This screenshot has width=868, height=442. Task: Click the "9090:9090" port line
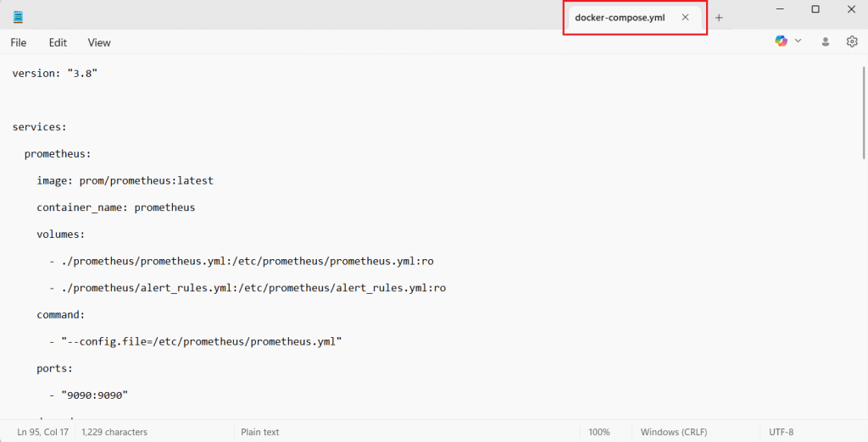(88, 395)
